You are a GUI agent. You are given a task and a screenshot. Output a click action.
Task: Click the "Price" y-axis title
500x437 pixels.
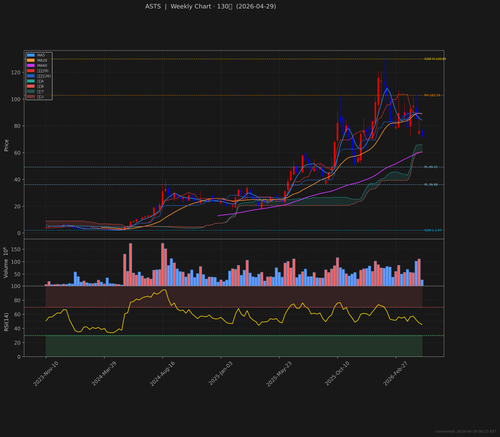(6, 145)
